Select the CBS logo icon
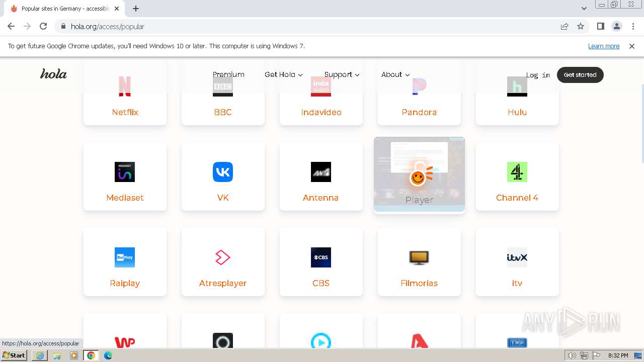This screenshot has width=644, height=362. pos(321,257)
